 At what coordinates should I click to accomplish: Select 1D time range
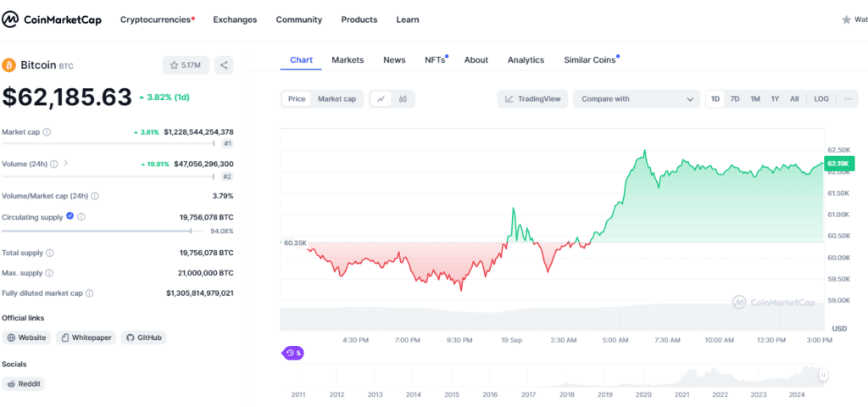715,99
